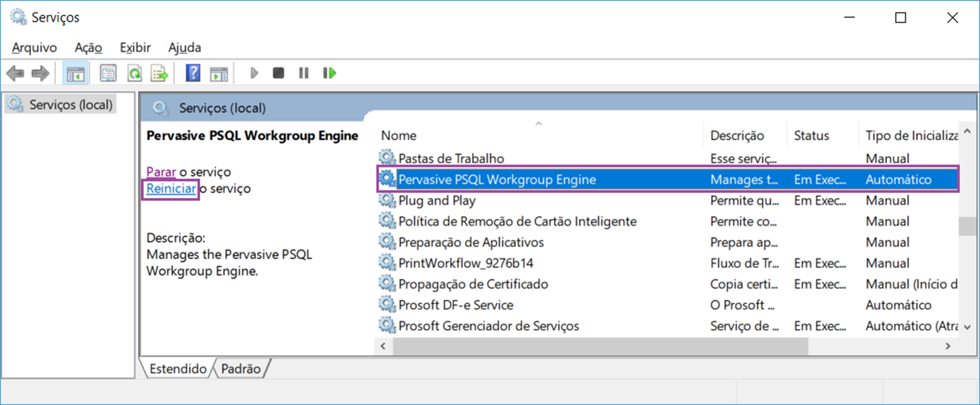Click gear icon beside Preparação de Aplicativos
The image size is (980, 405).
click(x=387, y=242)
